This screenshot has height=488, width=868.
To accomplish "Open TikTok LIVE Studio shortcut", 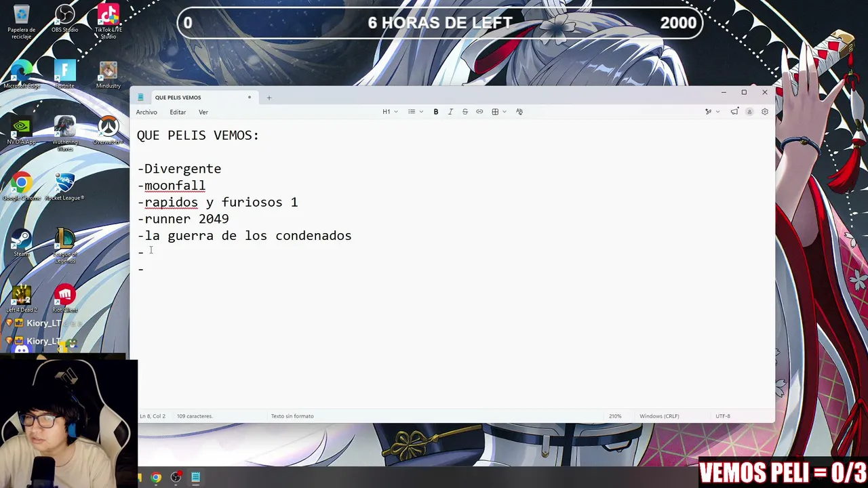I will coord(108,20).
